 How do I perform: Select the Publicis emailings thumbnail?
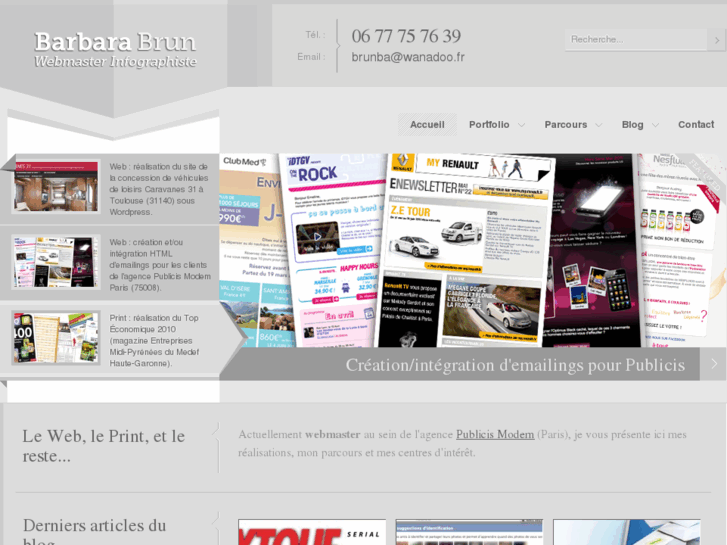pyautogui.click(x=56, y=262)
